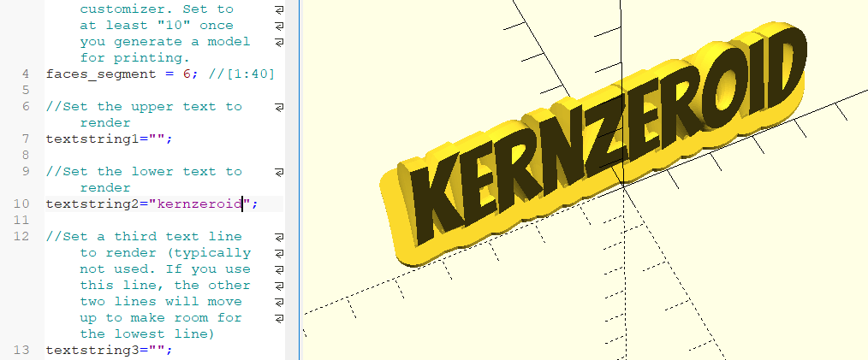
Task: Click line number 12 in gutter
Action: (x=21, y=237)
